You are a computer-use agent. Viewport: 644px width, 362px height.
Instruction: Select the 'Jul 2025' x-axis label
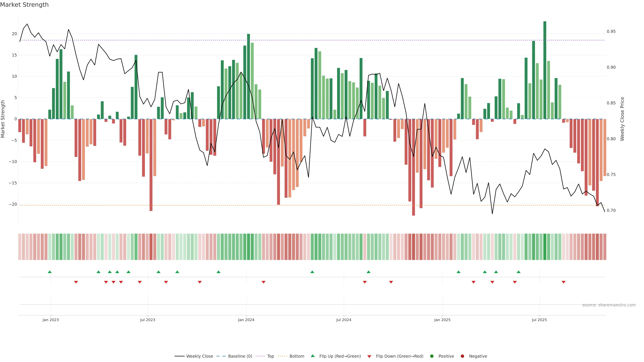(x=539, y=320)
